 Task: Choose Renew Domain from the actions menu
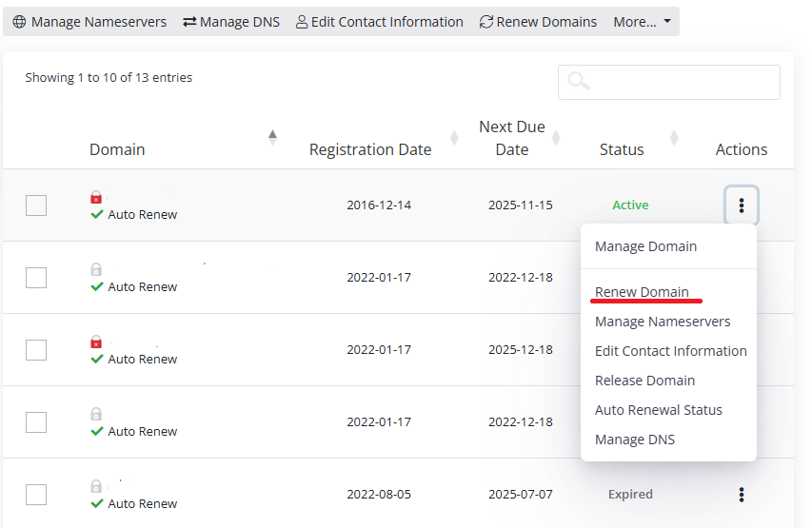coord(642,292)
